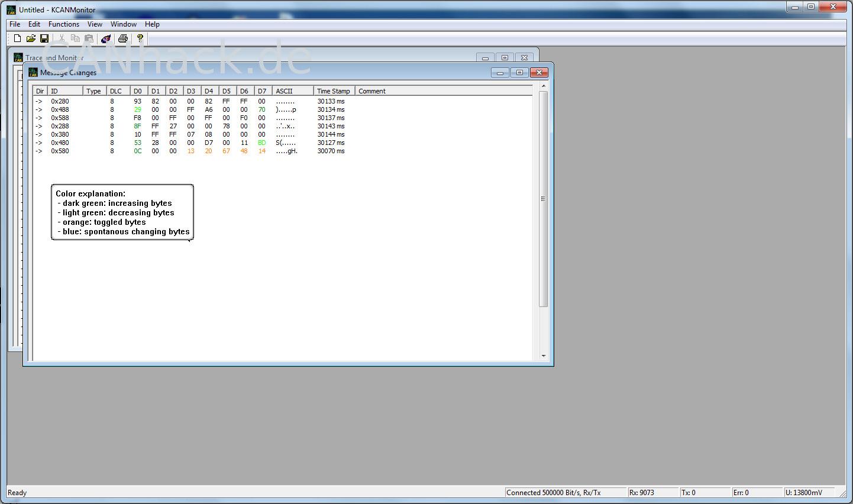Click the Err: 0 status bar counter
853x504 pixels.
coord(757,492)
